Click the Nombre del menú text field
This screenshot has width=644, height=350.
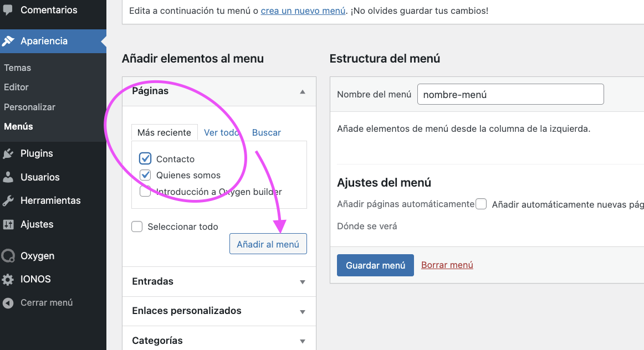tap(510, 94)
